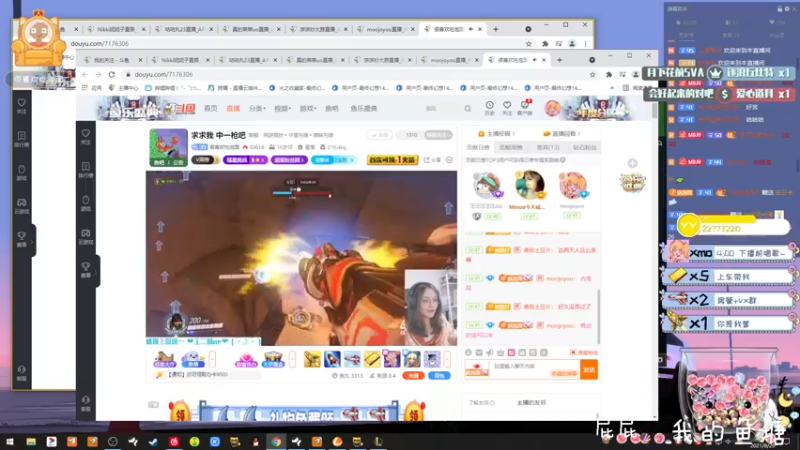Open the 历史 history clock icon

coord(489,108)
